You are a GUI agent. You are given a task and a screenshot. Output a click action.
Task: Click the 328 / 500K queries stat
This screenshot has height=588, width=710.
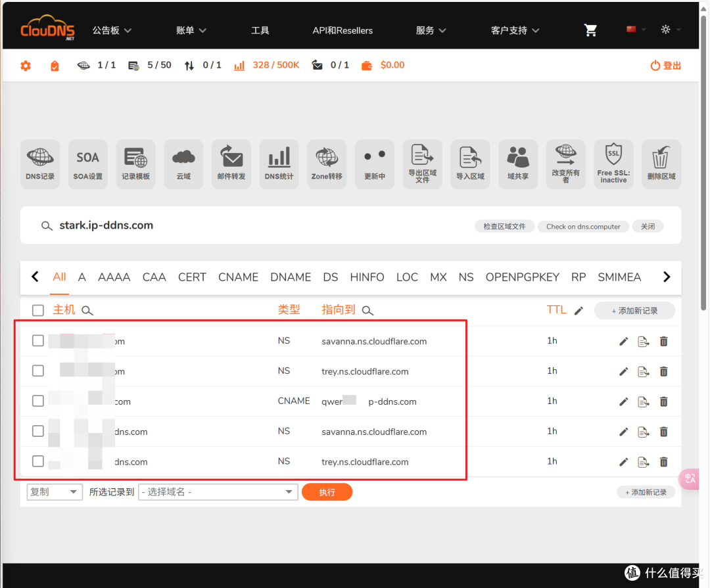[x=267, y=65]
